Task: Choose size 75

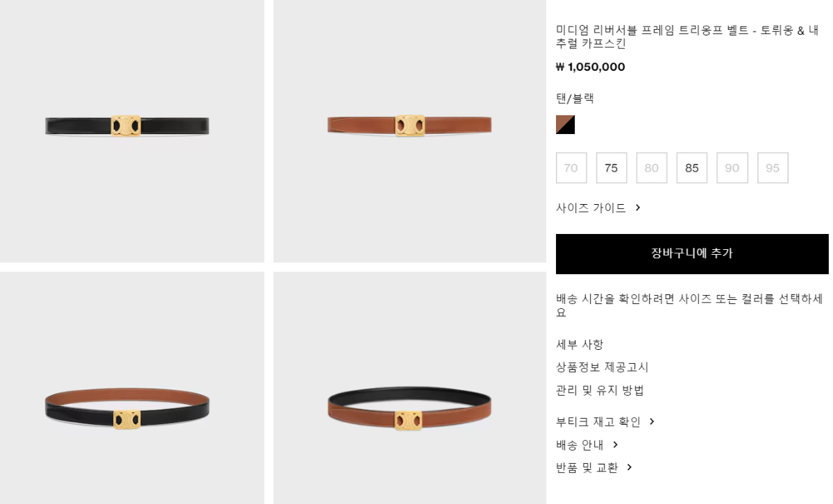Action: pos(612,168)
